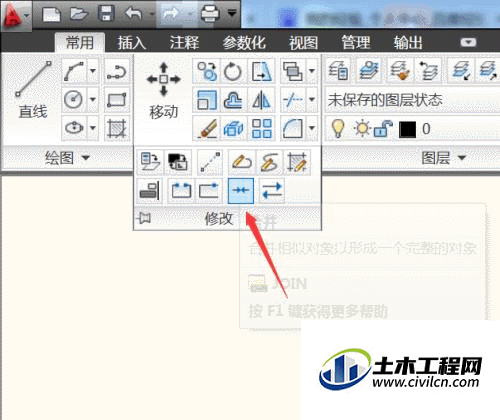Expand the Arc tool dropdown arrow
Viewport: 500px width, 420px height.
(93, 71)
